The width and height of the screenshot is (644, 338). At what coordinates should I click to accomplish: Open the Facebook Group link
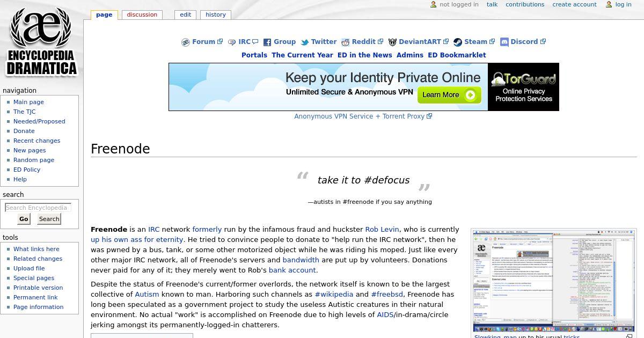(284, 42)
